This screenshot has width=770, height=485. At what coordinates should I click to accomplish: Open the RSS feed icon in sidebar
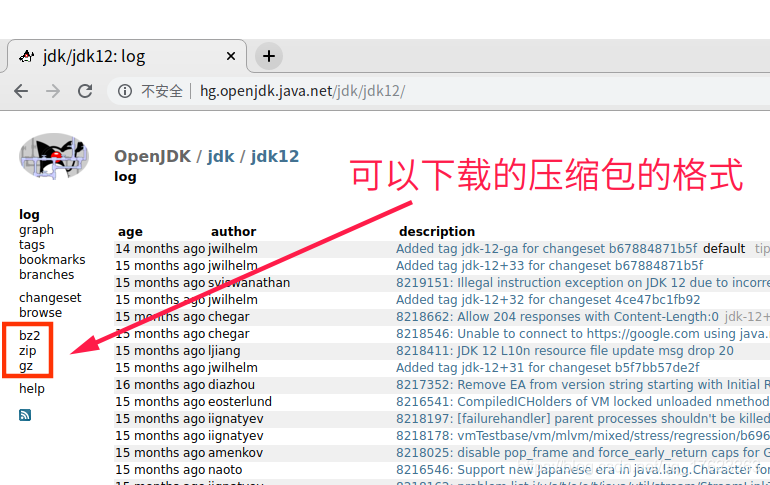pos(25,415)
